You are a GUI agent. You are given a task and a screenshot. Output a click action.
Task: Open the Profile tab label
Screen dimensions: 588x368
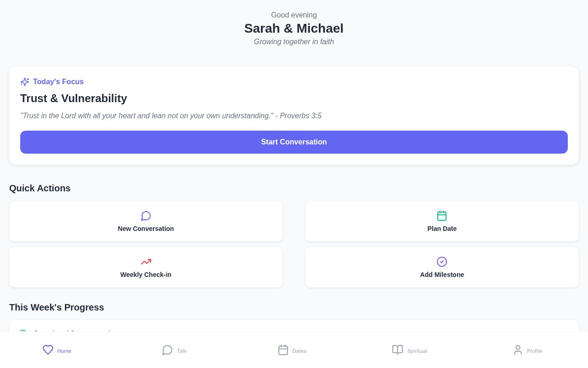pos(535,351)
